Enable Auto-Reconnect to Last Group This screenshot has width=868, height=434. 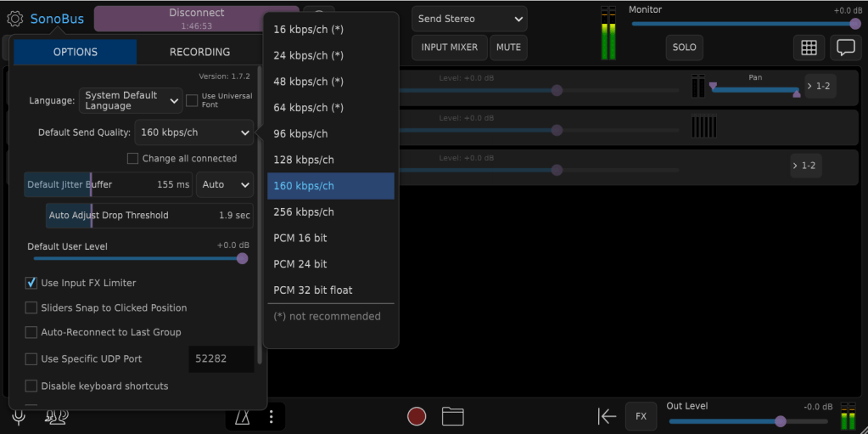tap(31, 332)
